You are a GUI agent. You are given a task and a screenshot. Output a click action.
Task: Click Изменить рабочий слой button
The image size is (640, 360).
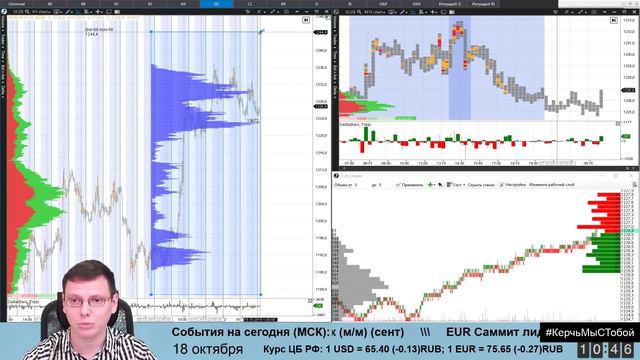(551, 185)
